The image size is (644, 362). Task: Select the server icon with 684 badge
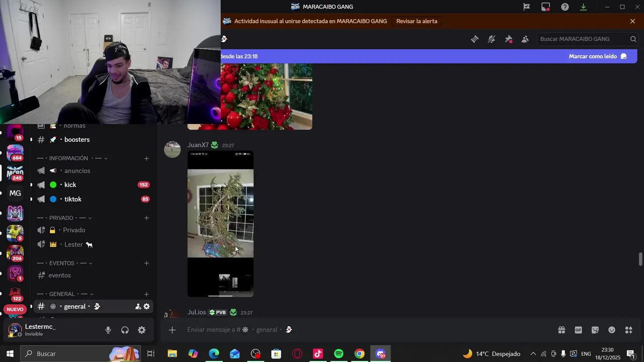point(15,153)
